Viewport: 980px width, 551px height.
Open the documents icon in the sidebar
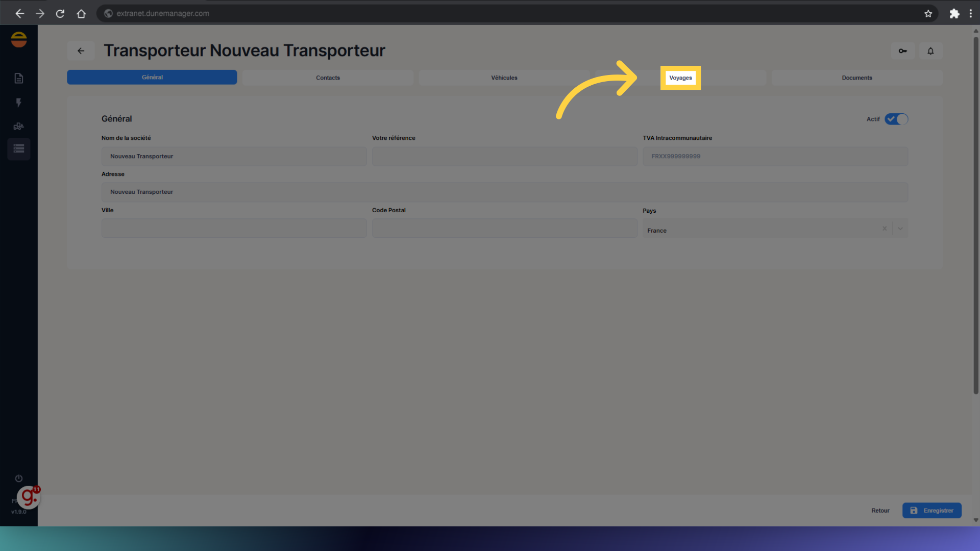click(19, 78)
